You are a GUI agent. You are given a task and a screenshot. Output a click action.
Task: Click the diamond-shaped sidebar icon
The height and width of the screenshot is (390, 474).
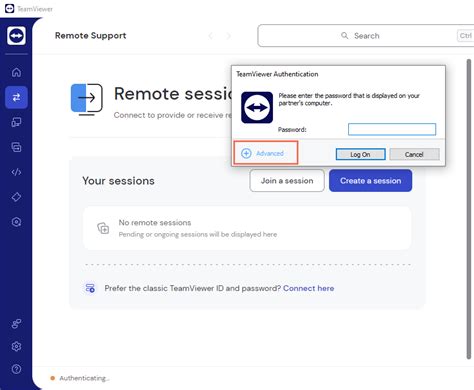point(16,197)
